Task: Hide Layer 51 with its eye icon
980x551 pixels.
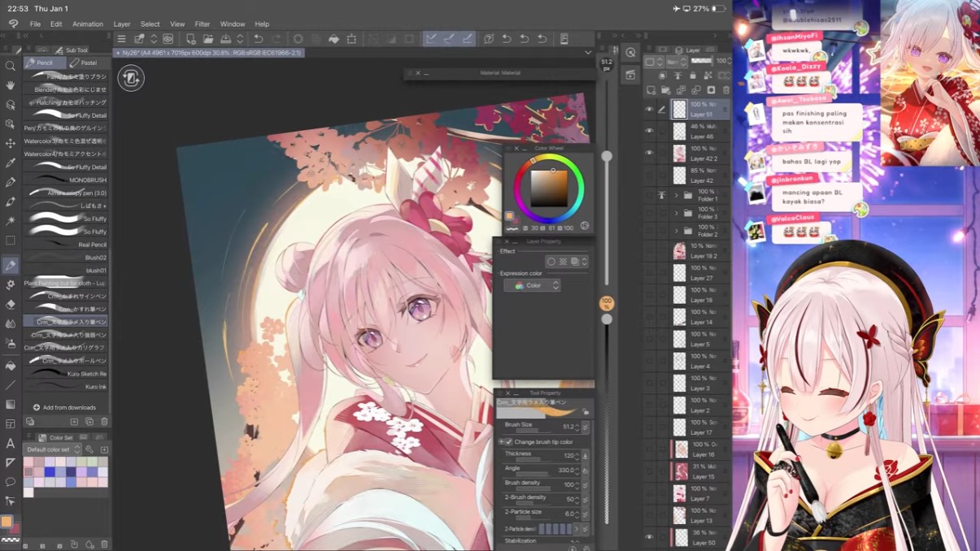Action: [649, 110]
